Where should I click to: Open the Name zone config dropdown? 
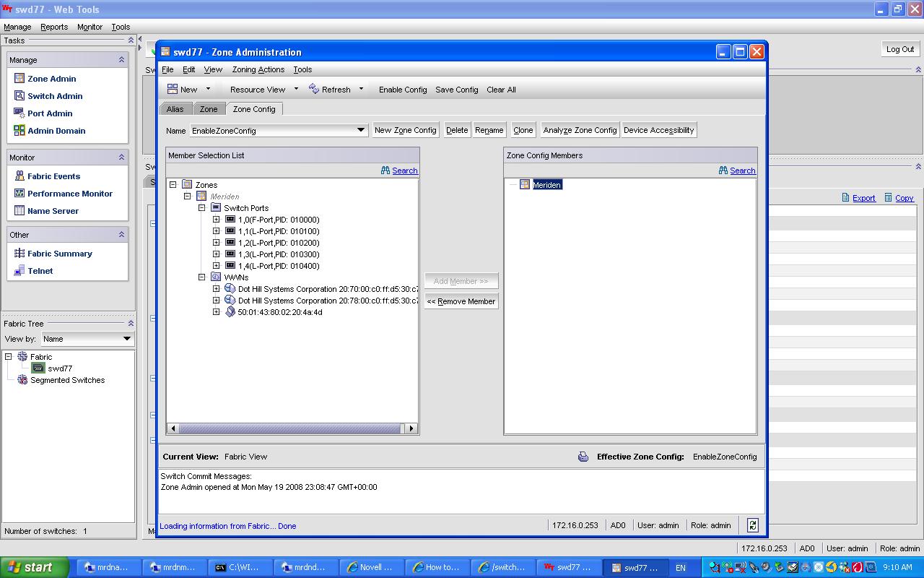tap(361, 130)
